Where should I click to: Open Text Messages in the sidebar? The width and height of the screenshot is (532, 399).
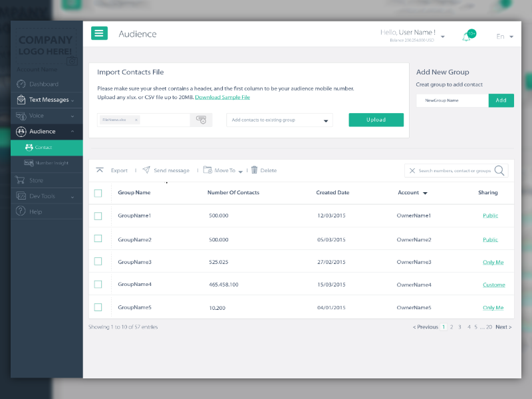click(47, 100)
